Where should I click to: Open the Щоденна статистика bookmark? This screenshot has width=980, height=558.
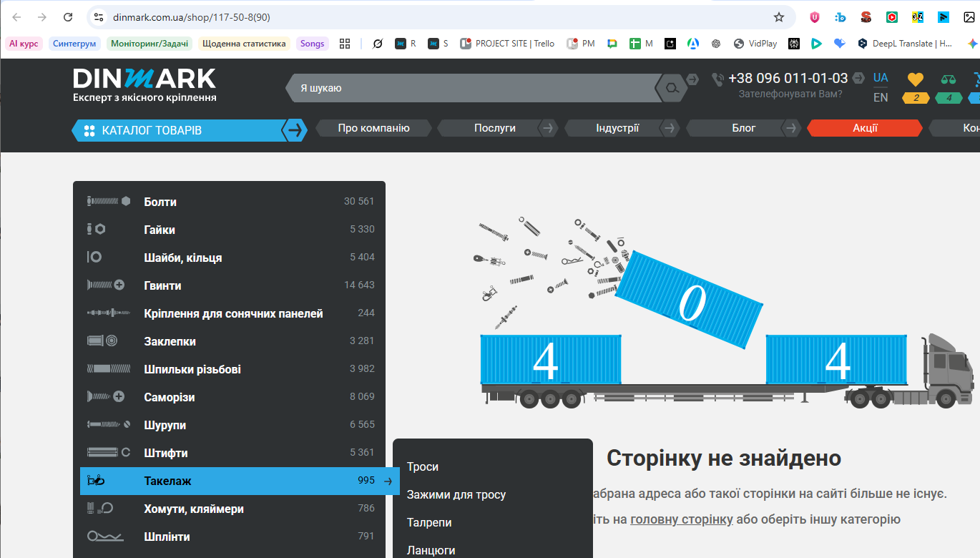click(x=244, y=44)
